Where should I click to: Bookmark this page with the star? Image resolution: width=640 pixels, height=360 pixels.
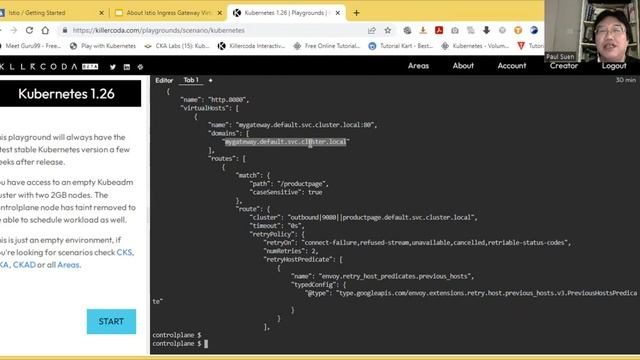click(387, 30)
